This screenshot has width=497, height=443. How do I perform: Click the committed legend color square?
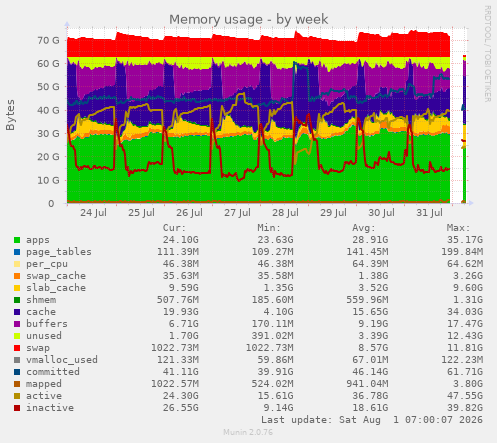pyautogui.click(x=17, y=372)
